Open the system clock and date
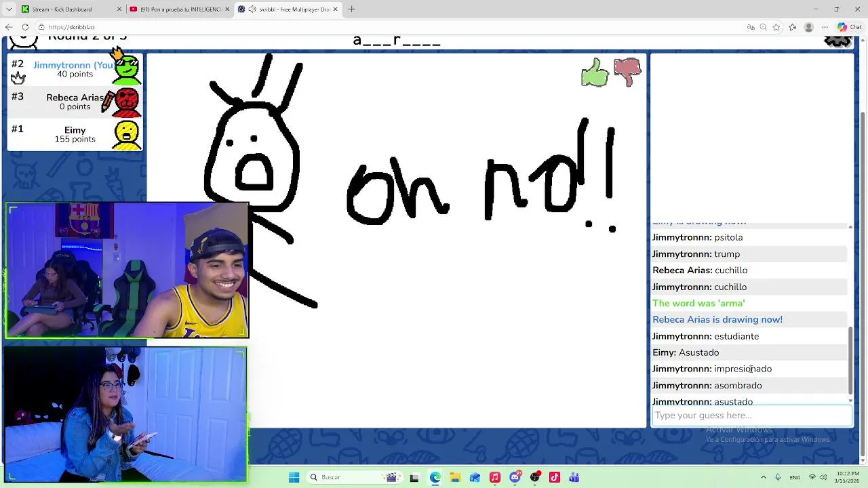Image resolution: width=868 pixels, height=488 pixels. [848, 477]
